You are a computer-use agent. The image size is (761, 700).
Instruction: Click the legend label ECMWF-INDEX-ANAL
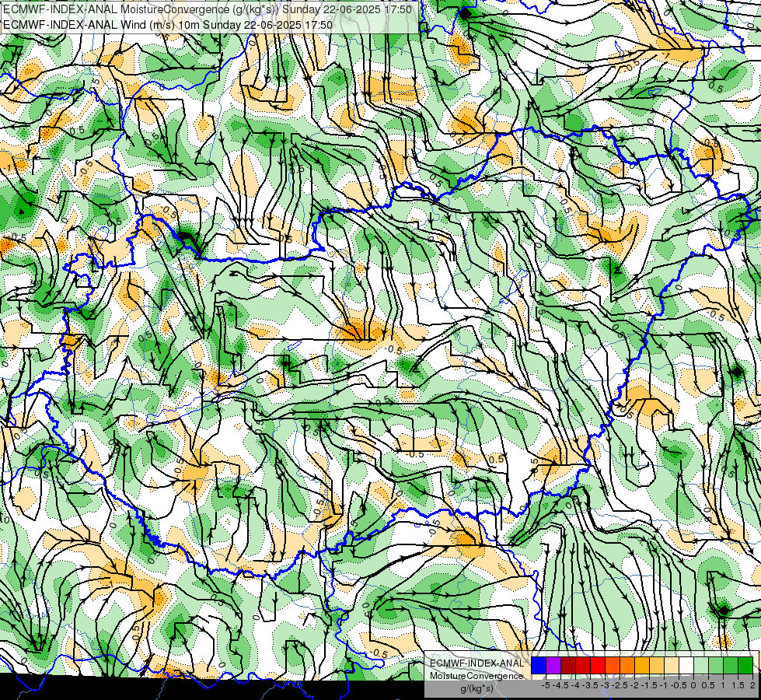coord(476,663)
